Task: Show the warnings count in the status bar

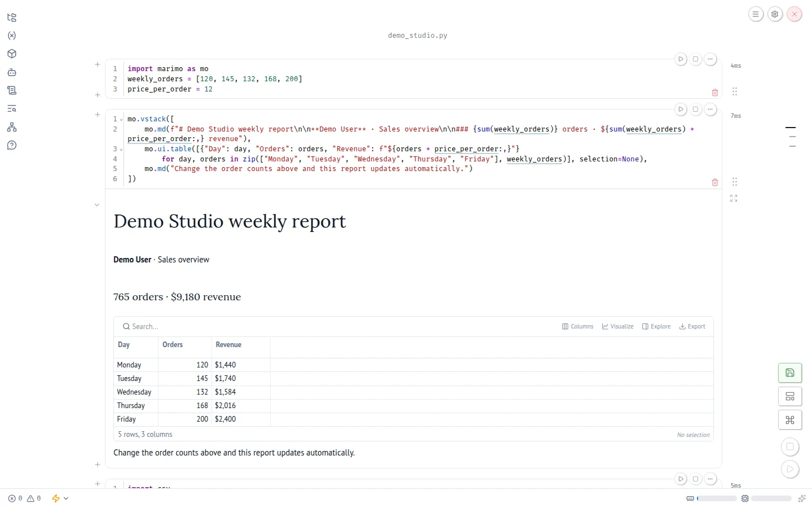Action: pyautogui.click(x=34, y=498)
